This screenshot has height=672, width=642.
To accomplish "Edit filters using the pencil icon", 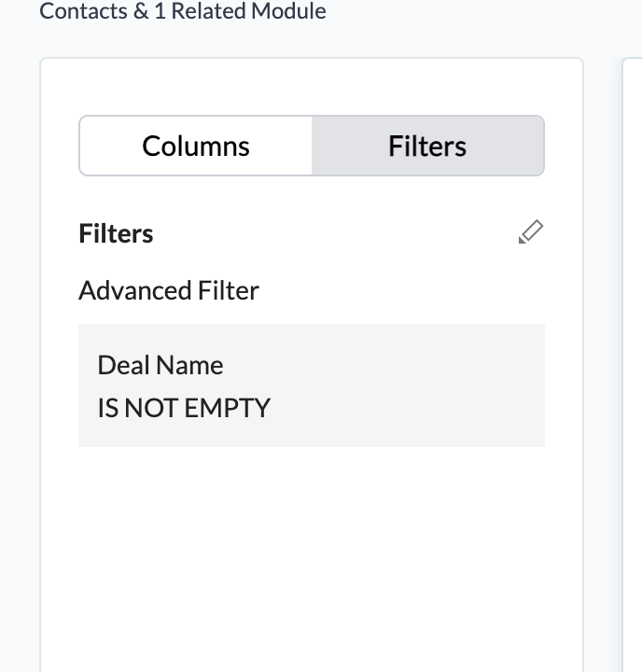I will click(530, 232).
